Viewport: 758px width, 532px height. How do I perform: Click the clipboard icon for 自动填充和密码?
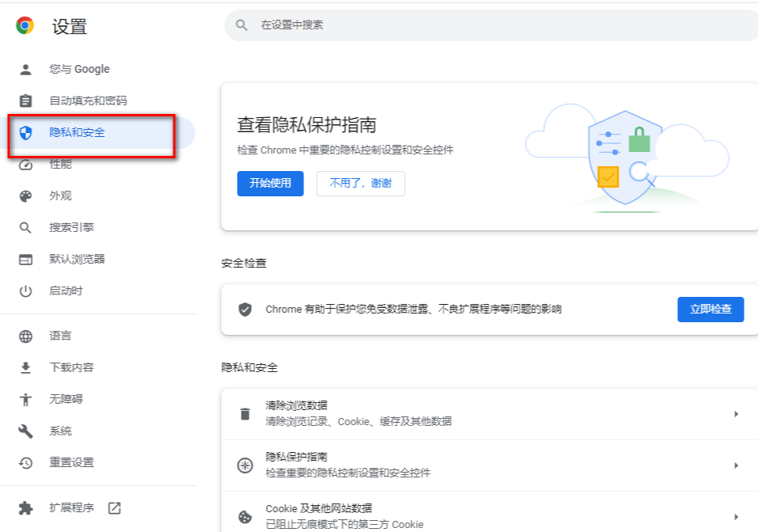pyautogui.click(x=25, y=101)
